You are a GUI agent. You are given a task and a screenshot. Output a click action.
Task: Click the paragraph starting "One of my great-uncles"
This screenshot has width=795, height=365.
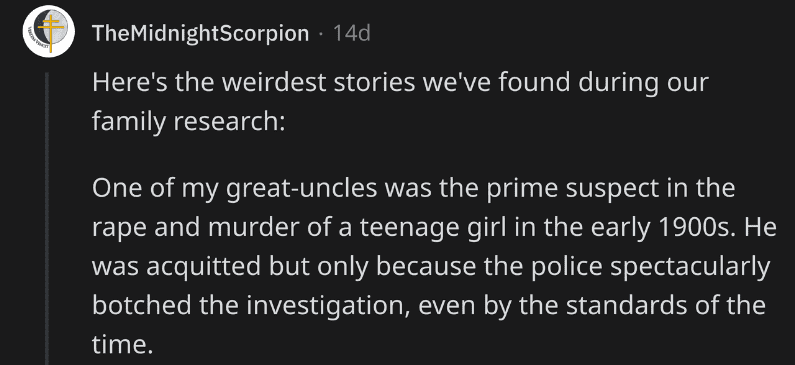click(434, 266)
